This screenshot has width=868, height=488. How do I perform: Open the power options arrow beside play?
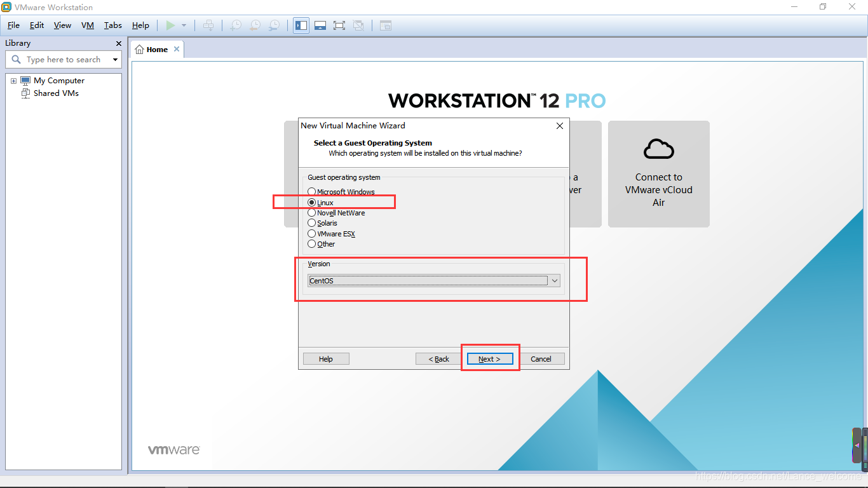coord(184,25)
